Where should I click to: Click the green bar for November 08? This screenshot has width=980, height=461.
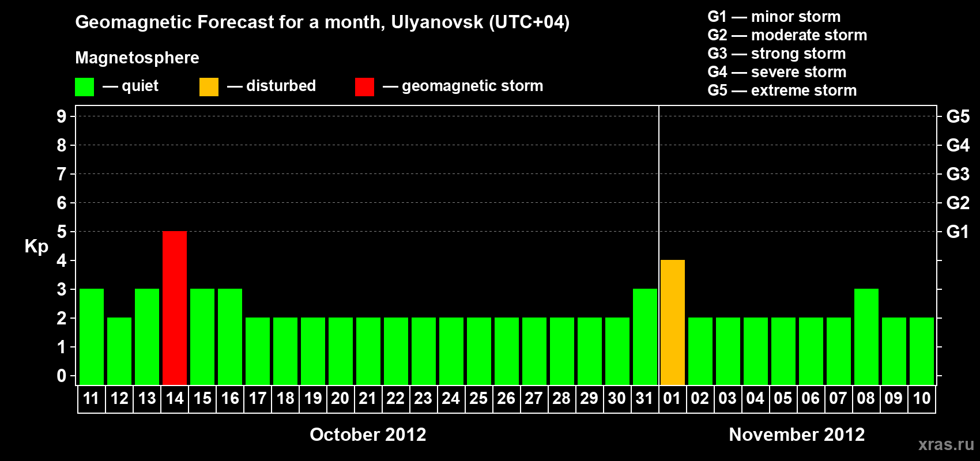(866, 337)
